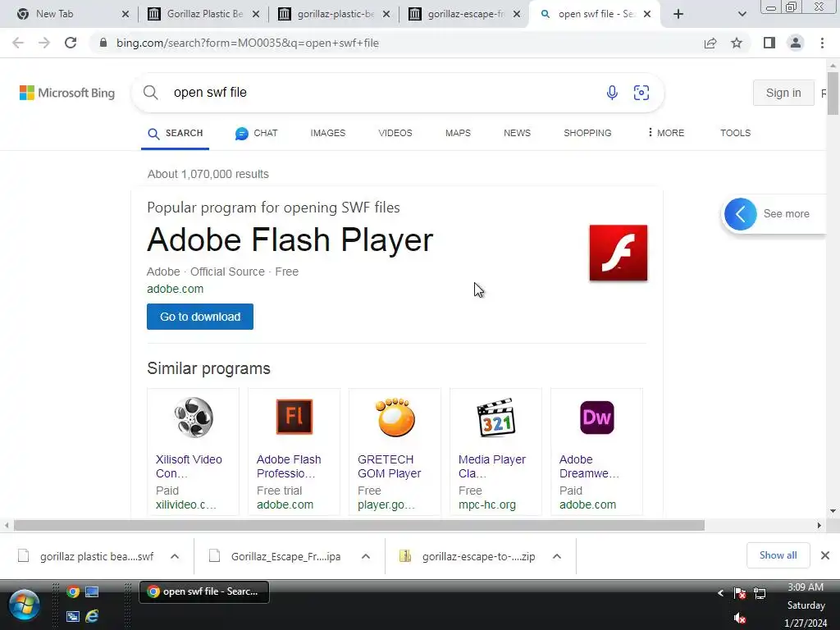Share this page icon in address bar
The width and height of the screenshot is (840, 630).
(x=710, y=43)
